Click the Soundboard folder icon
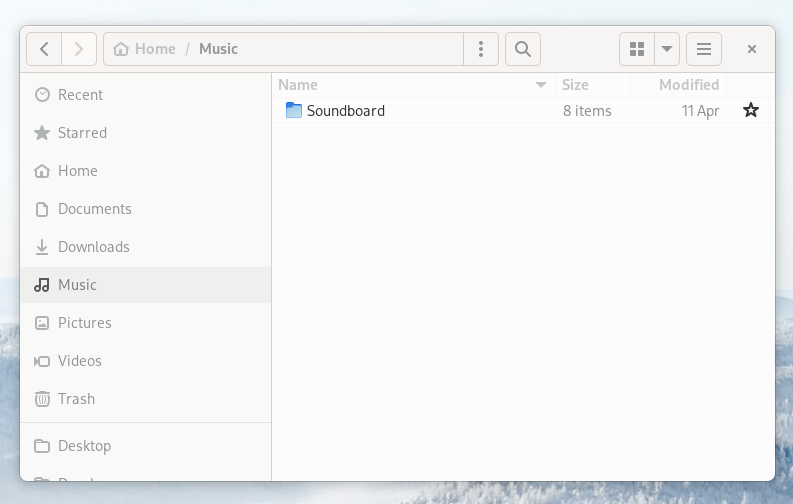This screenshot has height=504, width=793. (293, 110)
